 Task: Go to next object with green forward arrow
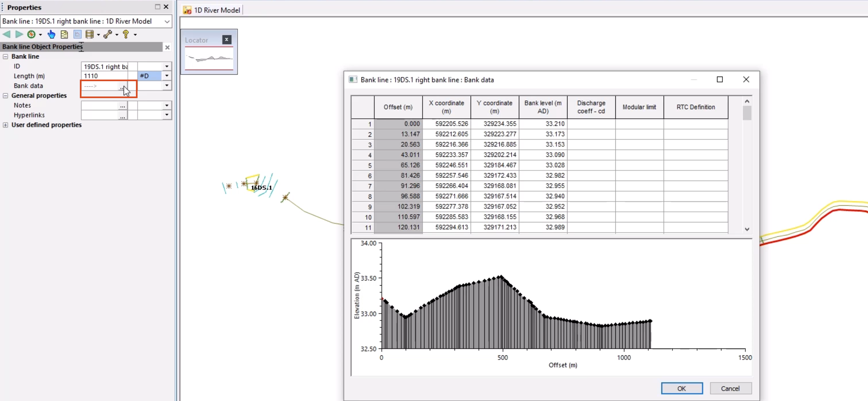(x=19, y=34)
